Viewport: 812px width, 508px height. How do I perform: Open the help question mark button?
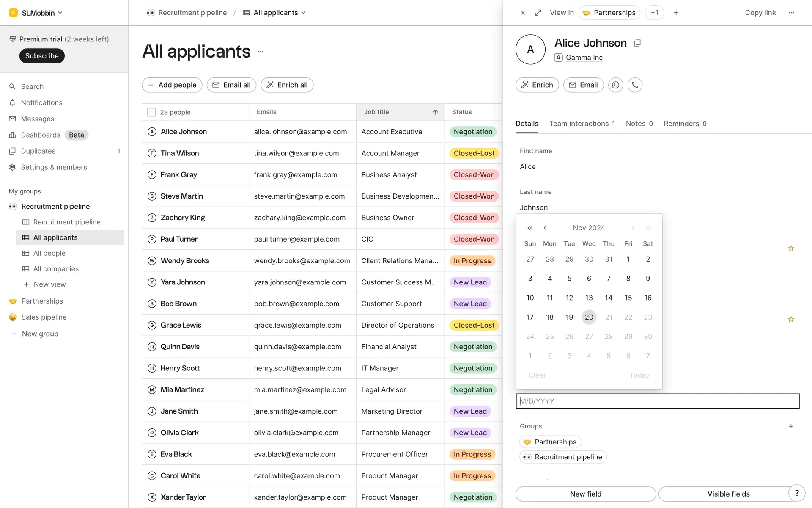point(797,493)
